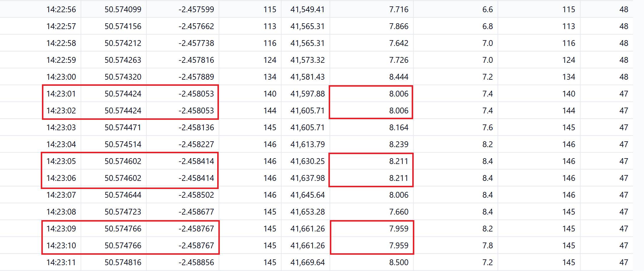Select the cell containing 7.660

[x=399, y=212]
